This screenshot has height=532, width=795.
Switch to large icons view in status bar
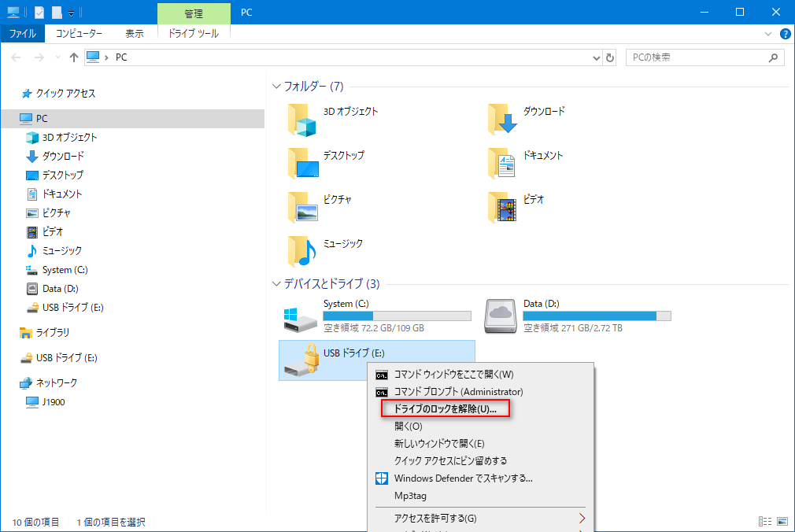(782, 522)
